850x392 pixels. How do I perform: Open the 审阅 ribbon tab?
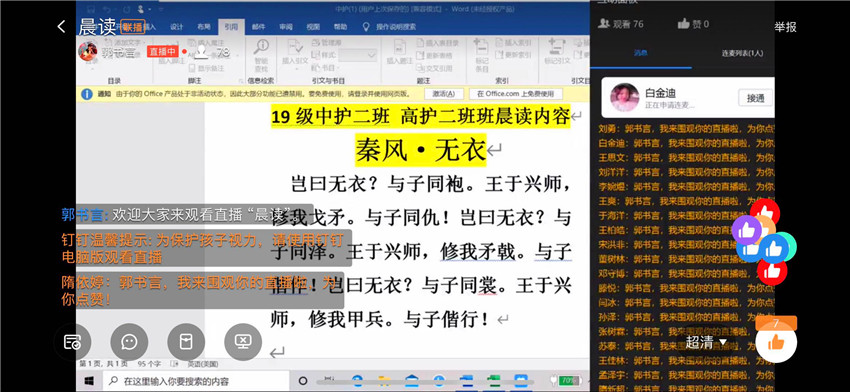coord(286,27)
